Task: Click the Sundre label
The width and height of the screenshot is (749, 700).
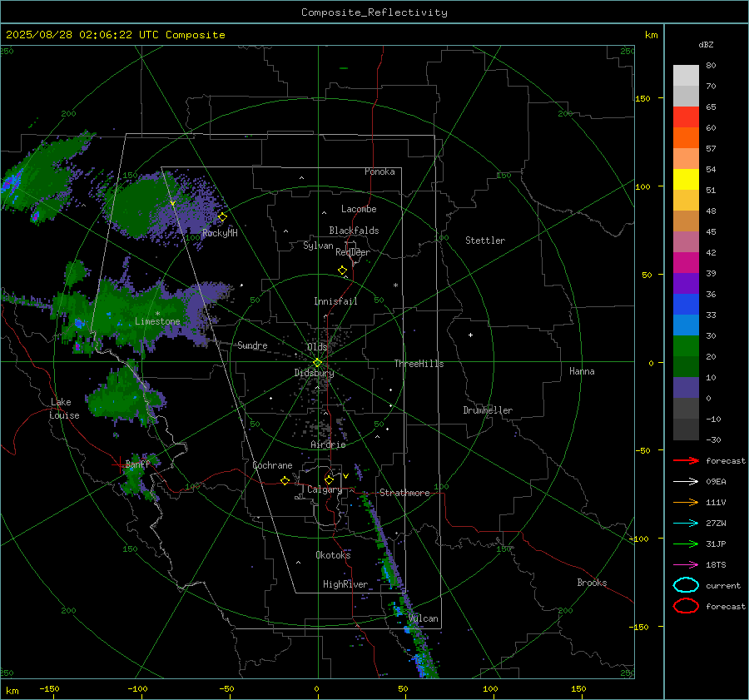Action: coord(252,345)
